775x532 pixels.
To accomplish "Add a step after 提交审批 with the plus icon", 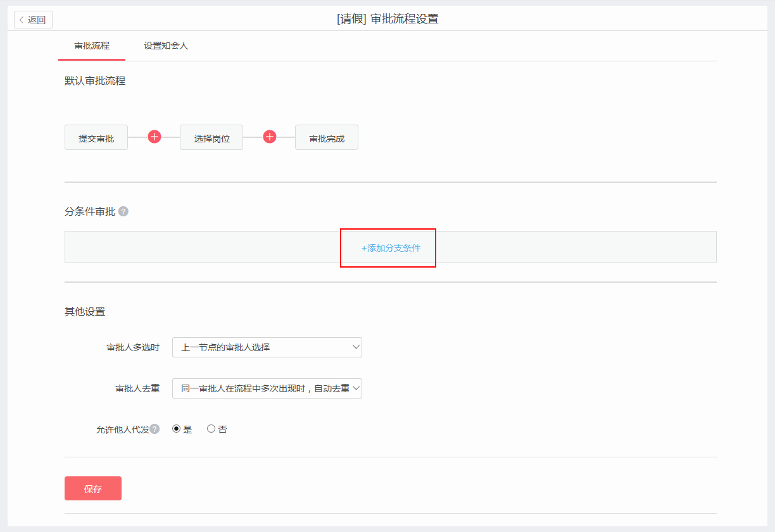I will 154,137.
